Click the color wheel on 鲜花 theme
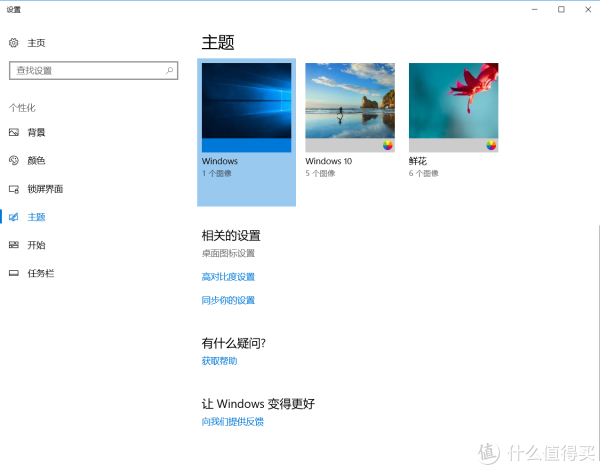The image size is (600, 470). [491, 145]
